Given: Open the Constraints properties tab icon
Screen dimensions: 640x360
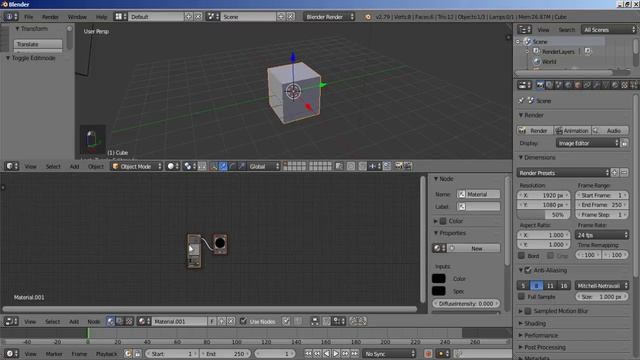Looking at the screenshot, I should (587, 85).
